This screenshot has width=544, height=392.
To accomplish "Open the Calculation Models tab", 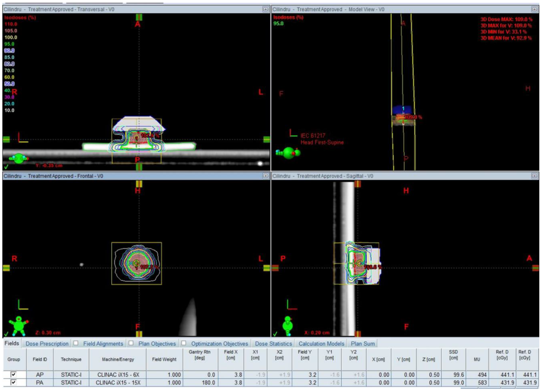I will coord(321,344).
